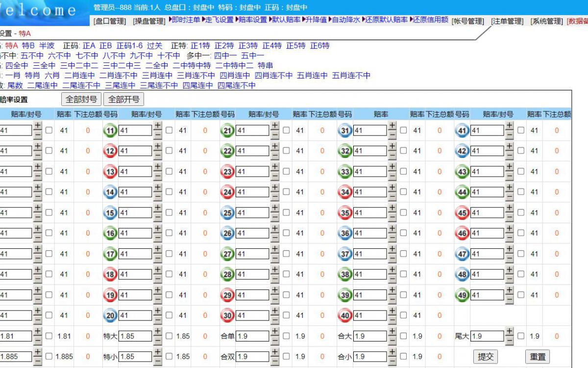Select the green number 28 ball
588x368 pixels.
228,275
